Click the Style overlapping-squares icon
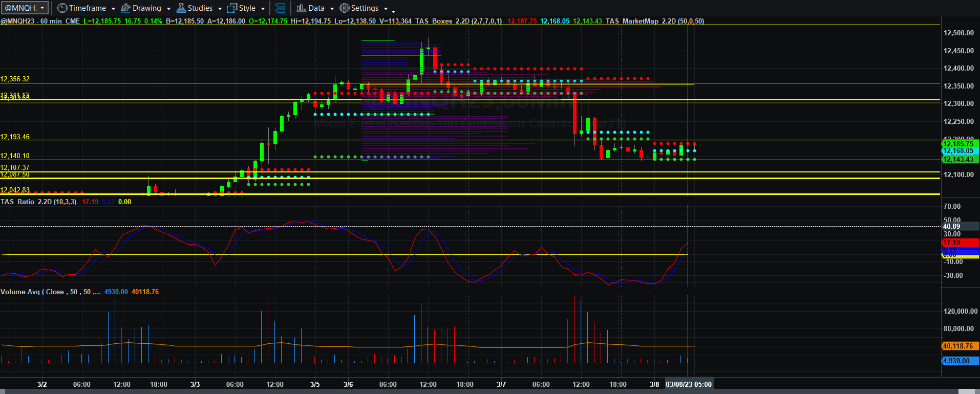The width and height of the screenshot is (980, 394). click(x=232, y=8)
